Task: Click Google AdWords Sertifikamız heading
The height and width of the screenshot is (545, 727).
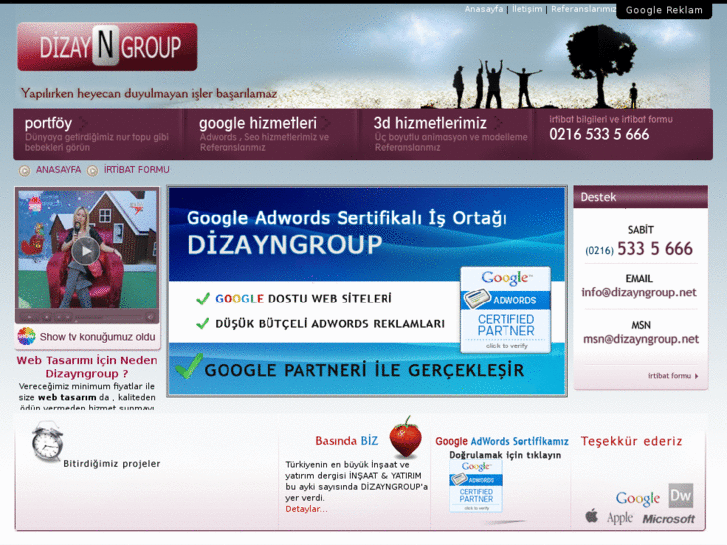Action: point(502,442)
